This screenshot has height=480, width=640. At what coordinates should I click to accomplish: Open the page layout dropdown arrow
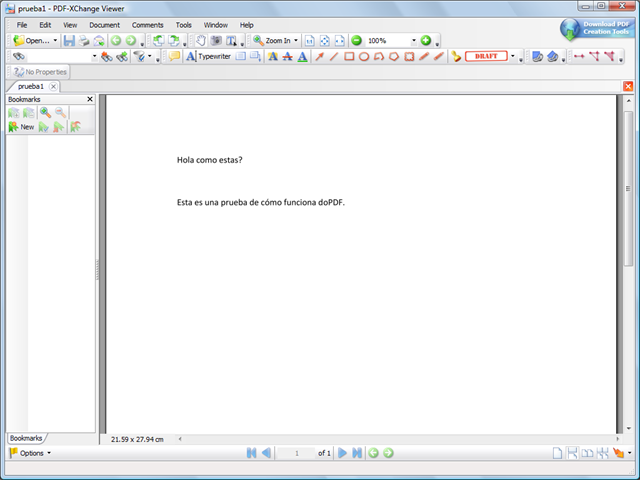pyautogui.click(x=629, y=453)
